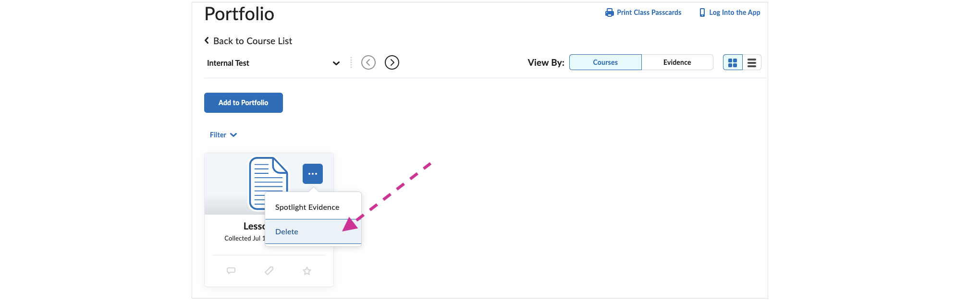Go to previous course arrow
This screenshot has width=980, height=302.
368,62
